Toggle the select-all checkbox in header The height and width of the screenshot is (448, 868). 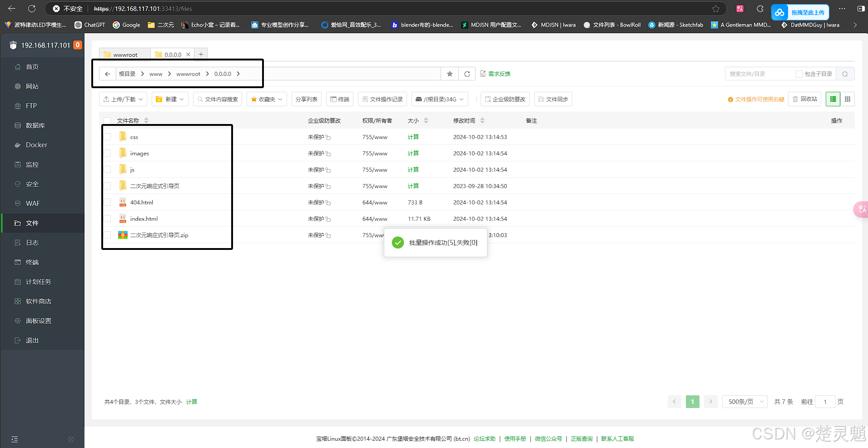pos(107,120)
